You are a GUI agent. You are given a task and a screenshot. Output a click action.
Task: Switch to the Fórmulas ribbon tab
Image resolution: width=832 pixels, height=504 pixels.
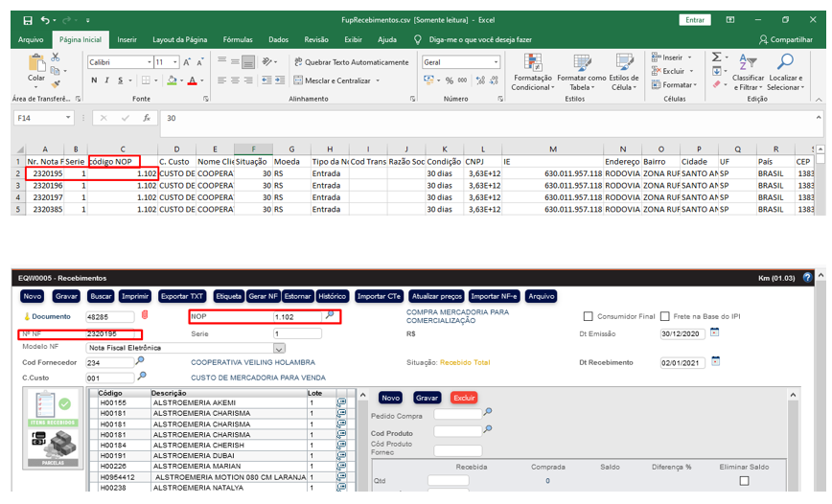click(x=237, y=40)
